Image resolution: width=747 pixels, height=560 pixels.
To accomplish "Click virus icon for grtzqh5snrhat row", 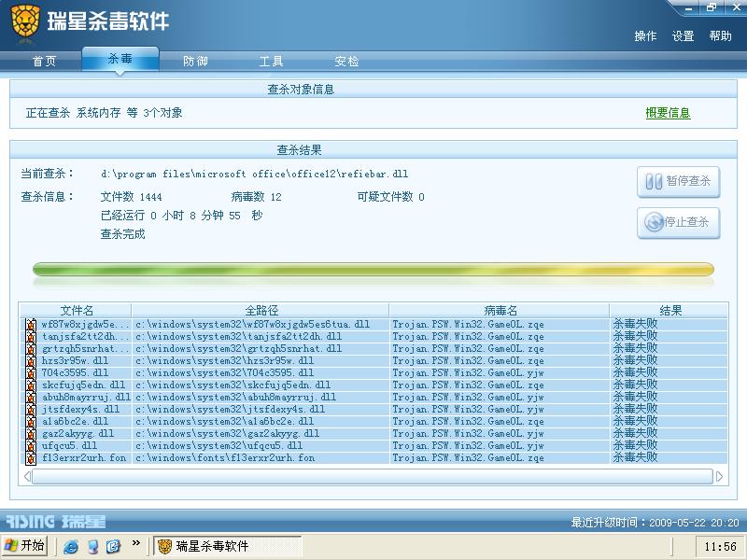I will (x=31, y=349).
